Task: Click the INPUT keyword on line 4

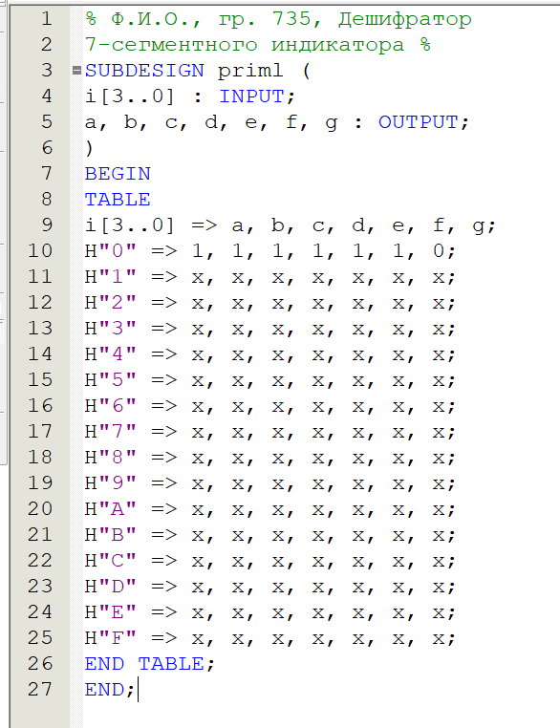Action: (x=251, y=96)
